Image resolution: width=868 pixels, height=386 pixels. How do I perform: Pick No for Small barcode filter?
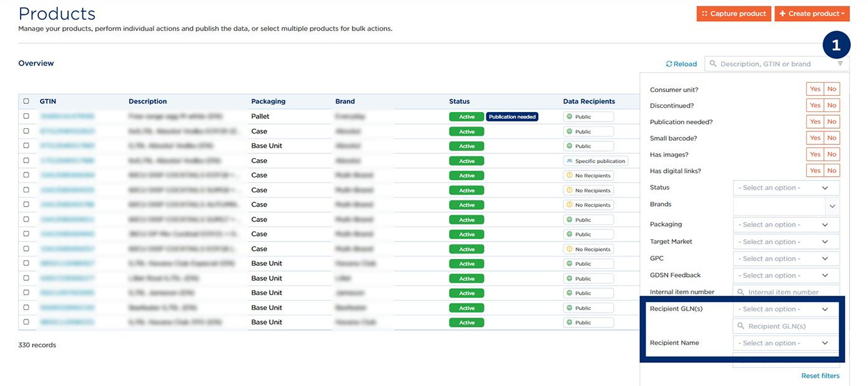(832, 138)
